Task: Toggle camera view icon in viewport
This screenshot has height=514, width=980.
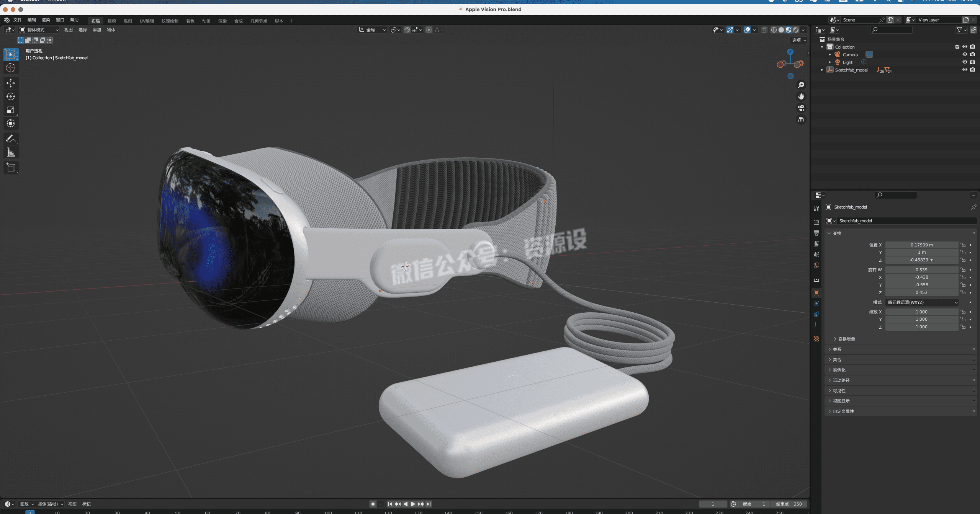Action: (801, 108)
